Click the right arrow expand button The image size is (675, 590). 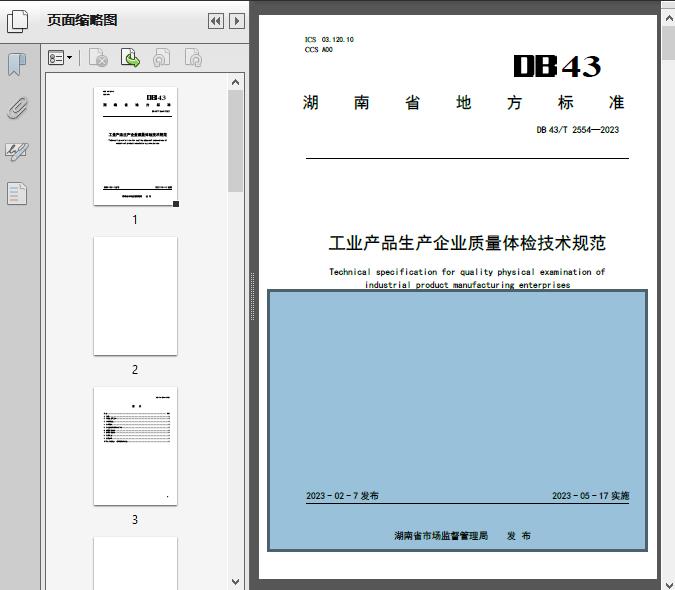click(237, 21)
